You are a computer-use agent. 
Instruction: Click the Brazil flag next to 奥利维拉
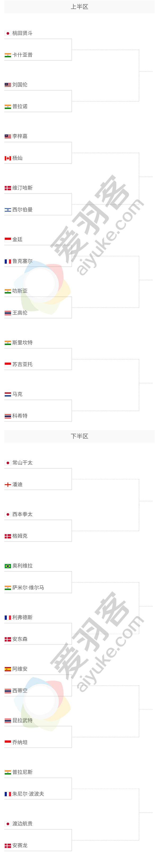click(x=8, y=566)
